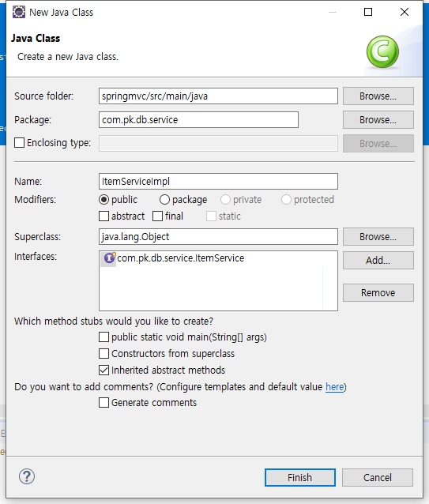This screenshot has width=429, height=504.
Task: Click the Package text field
Action: tap(198, 119)
